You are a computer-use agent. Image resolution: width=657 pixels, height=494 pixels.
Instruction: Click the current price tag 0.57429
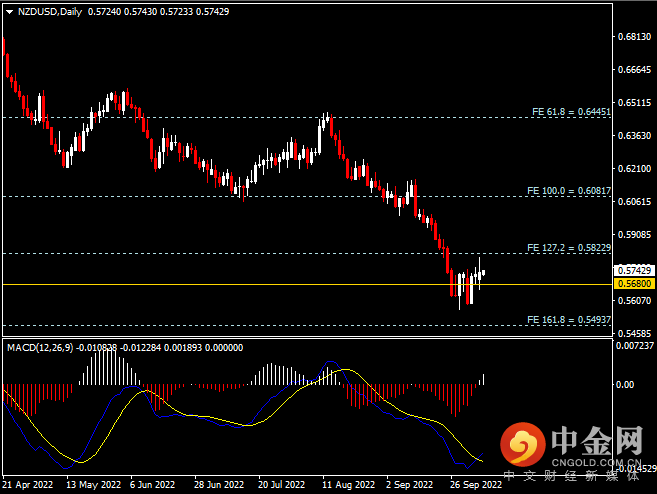point(634,270)
